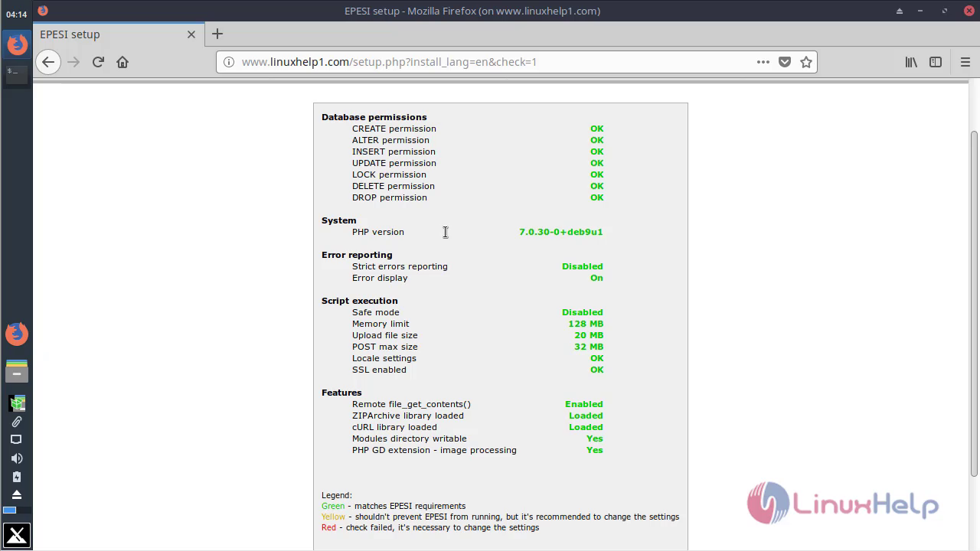Click 'PHP GD extension - image processing' label
The width and height of the screenshot is (980, 551).
click(434, 450)
